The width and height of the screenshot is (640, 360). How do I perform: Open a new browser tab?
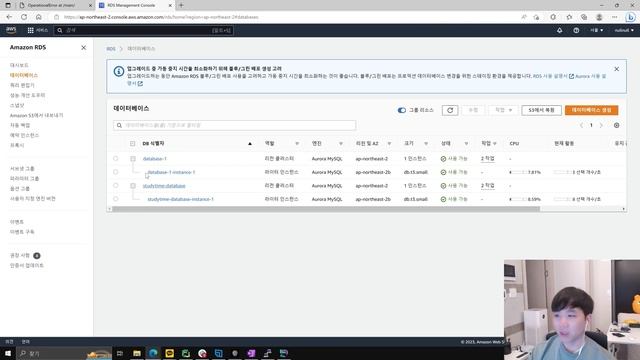(181, 5)
